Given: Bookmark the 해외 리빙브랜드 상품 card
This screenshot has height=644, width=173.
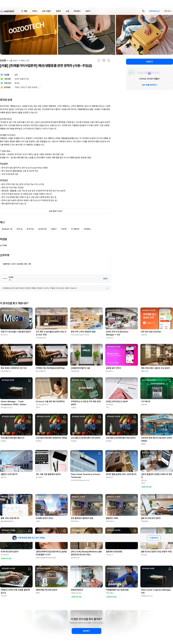Looking at the screenshot, I should coord(170,347).
